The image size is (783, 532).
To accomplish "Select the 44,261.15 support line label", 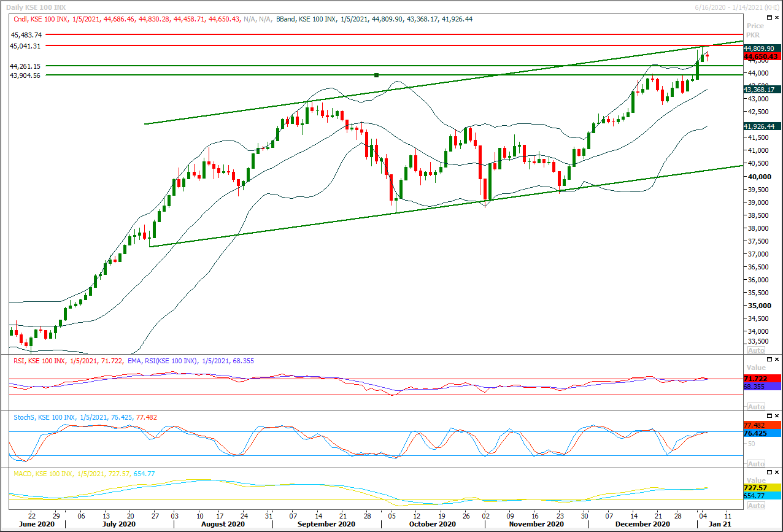I will [x=25, y=66].
